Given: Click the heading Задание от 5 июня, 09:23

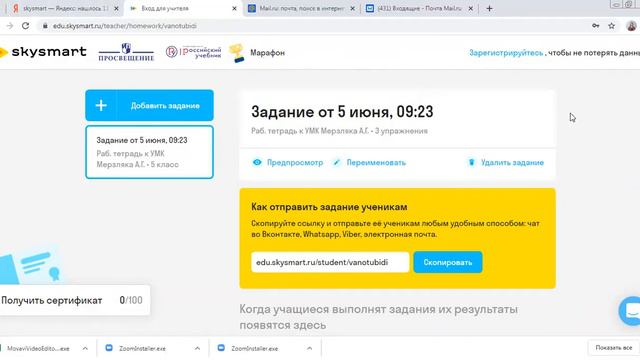Looking at the screenshot, I should 342,112.
